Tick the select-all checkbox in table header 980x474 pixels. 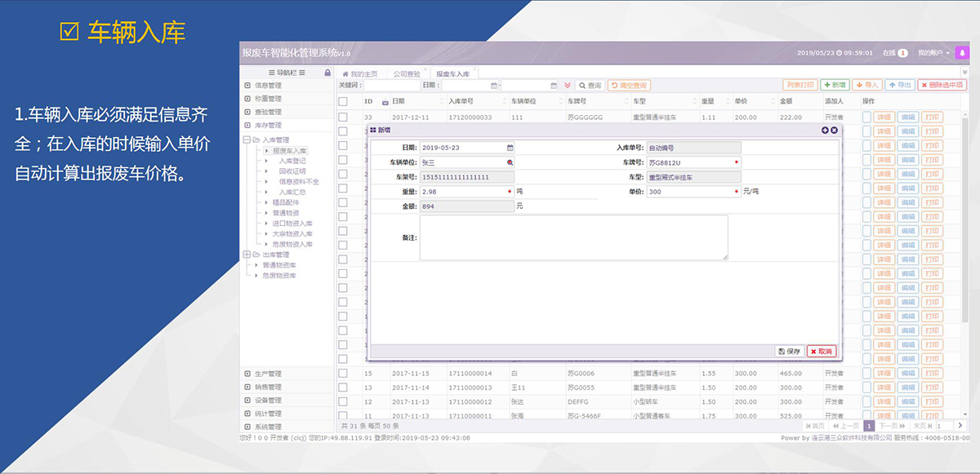pos(343,102)
